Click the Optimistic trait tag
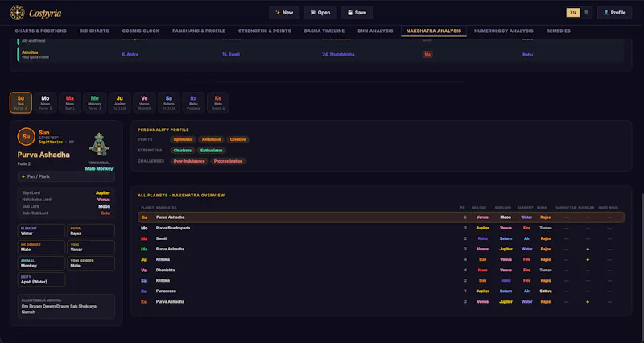This screenshot has width=644, height=343. click(183, 139)
